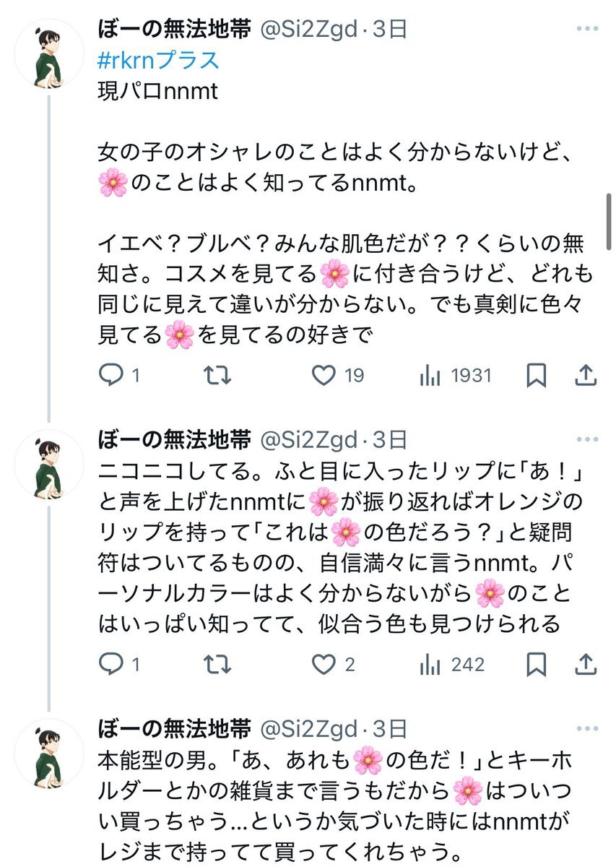Like the second tweet showing 2 likes
616x867 pixels.
pos(324,665)
